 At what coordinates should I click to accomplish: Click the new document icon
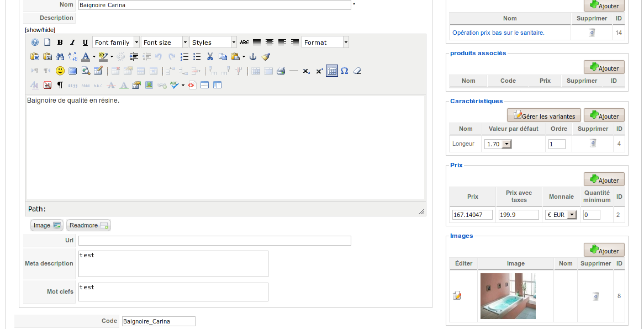[x=47, y=43]
